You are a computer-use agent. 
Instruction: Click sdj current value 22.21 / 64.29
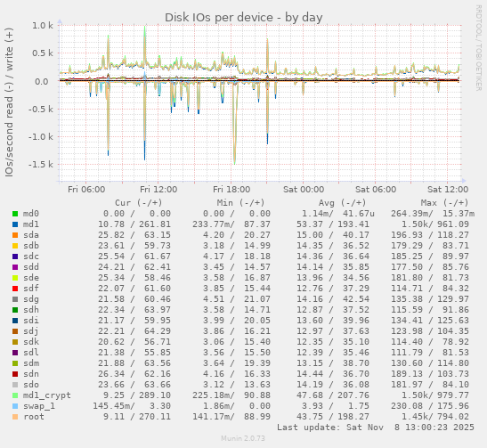tap(134, 331)
